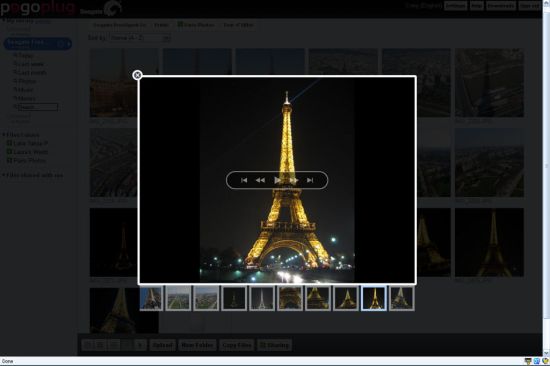550x366 pixels.
Task: Jump to last photo in slideshow
Action: (310, 180)
